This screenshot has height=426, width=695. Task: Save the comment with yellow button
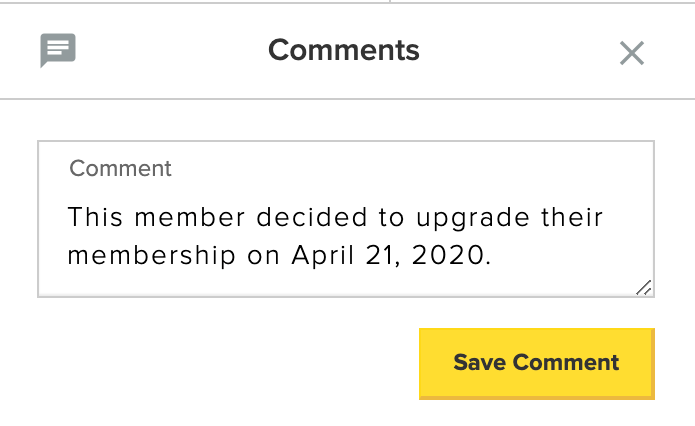tap(536, 362)
